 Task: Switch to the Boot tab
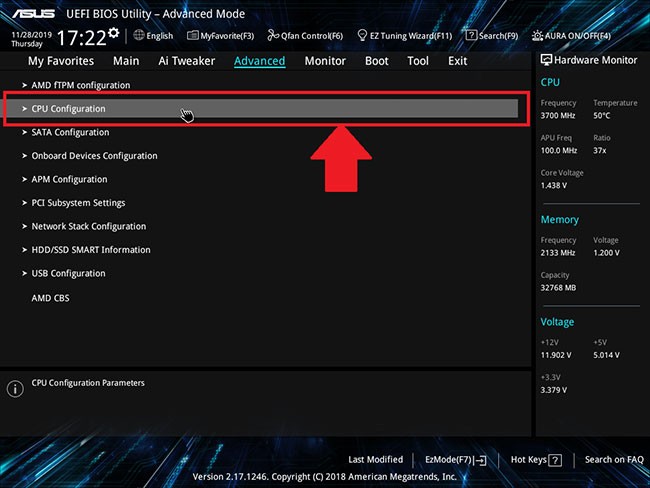pos(377,61)
